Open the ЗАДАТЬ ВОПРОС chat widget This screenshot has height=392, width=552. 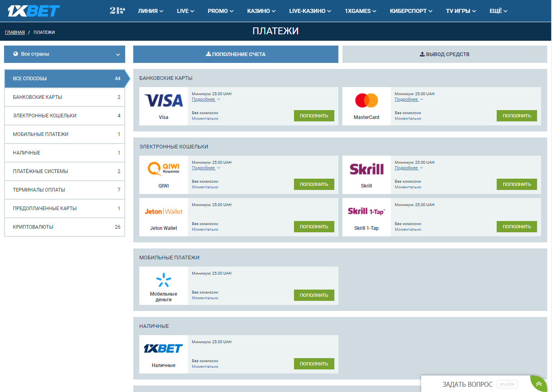point(468,384)
